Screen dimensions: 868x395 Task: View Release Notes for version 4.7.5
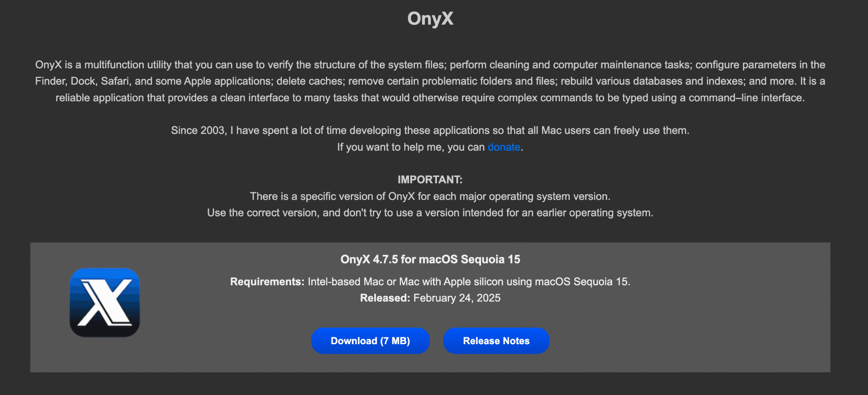496,340
